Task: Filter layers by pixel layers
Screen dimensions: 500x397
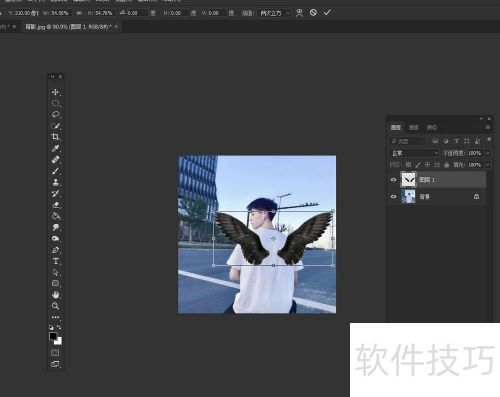Action: (x=435, y=141)
